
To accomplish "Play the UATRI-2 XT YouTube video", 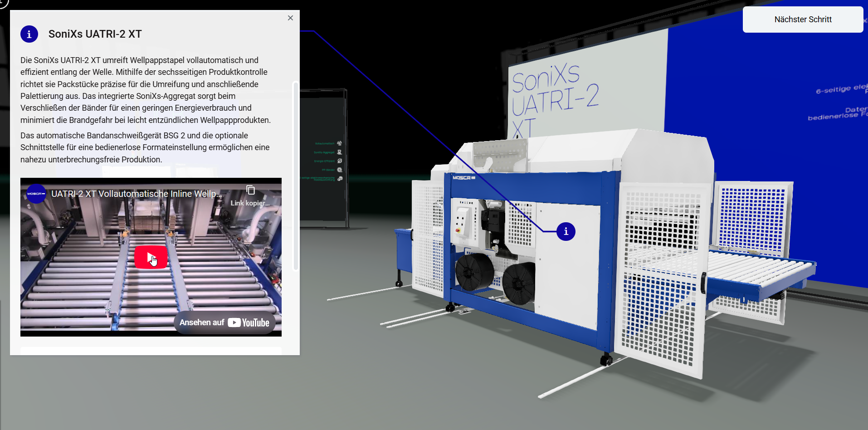I will [151, 257].
